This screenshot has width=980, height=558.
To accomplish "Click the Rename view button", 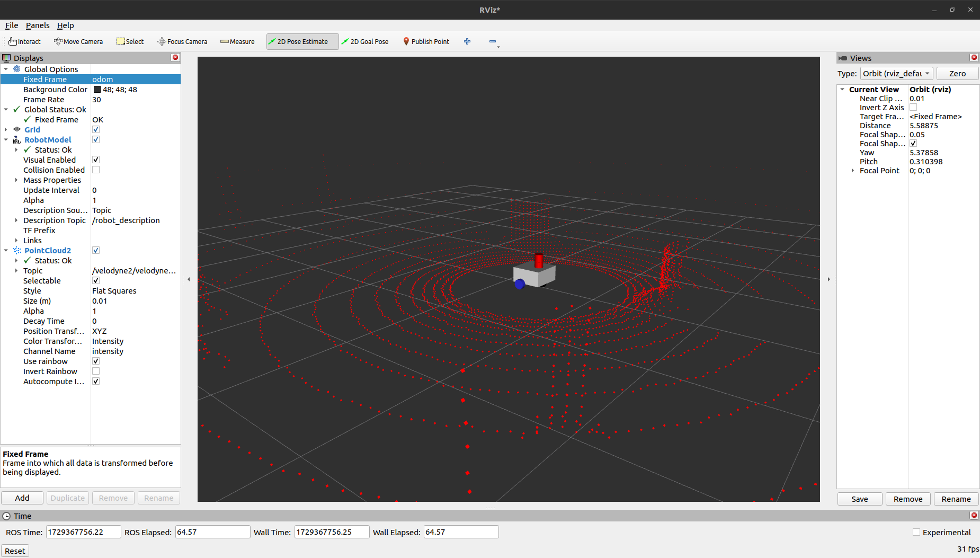I will (956, 499).
